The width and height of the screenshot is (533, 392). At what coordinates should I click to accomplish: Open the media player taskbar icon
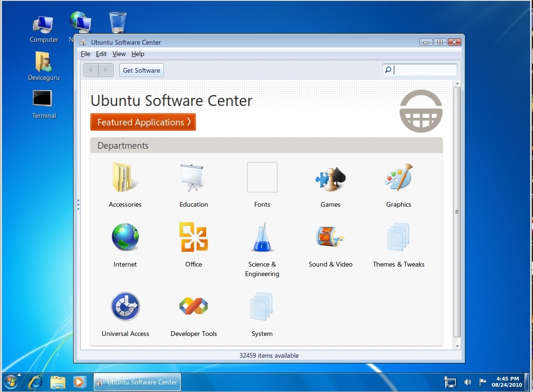(x=79, y=382)
